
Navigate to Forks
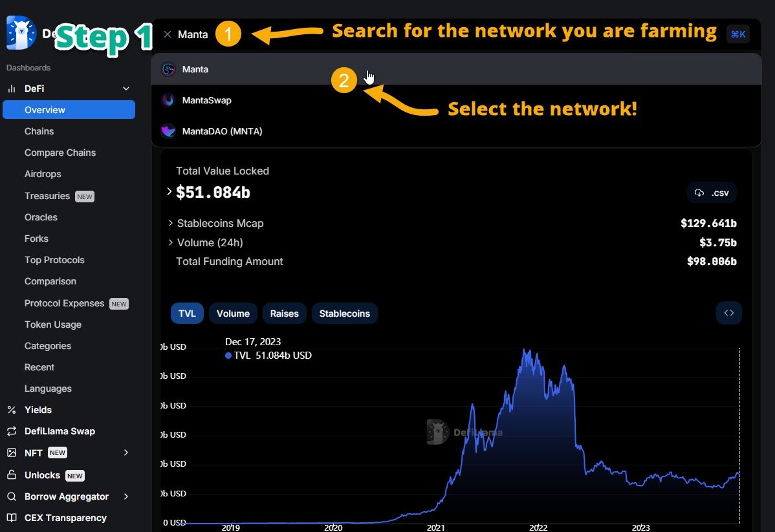(x=36, y=239)
